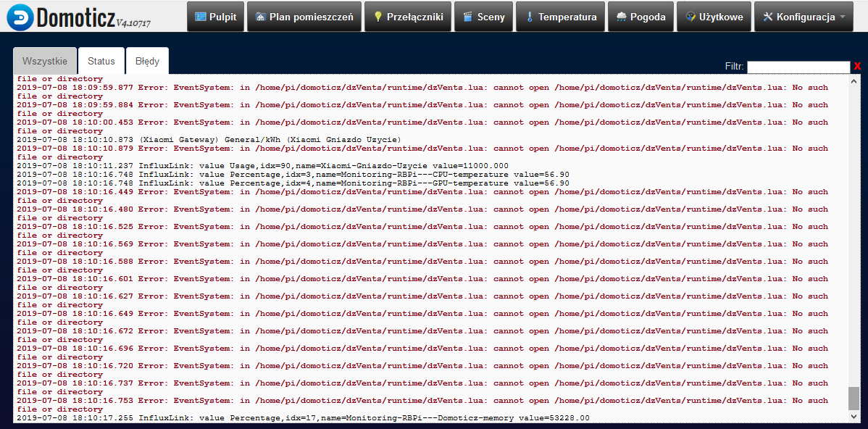Click the 18:10:16.480 error log line
The image size is (868, 429).
[422, 214]
